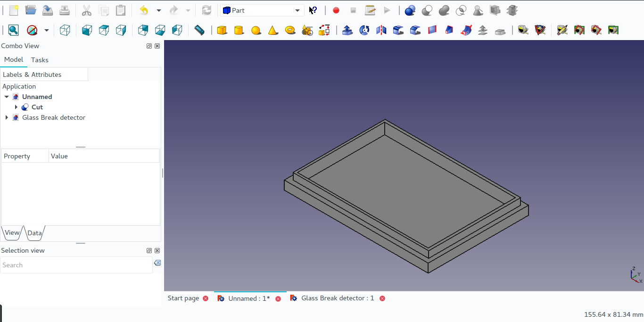Toggle 3D measurement display
The width and height of the screenshot is (644, 322).
click(596, 30)
